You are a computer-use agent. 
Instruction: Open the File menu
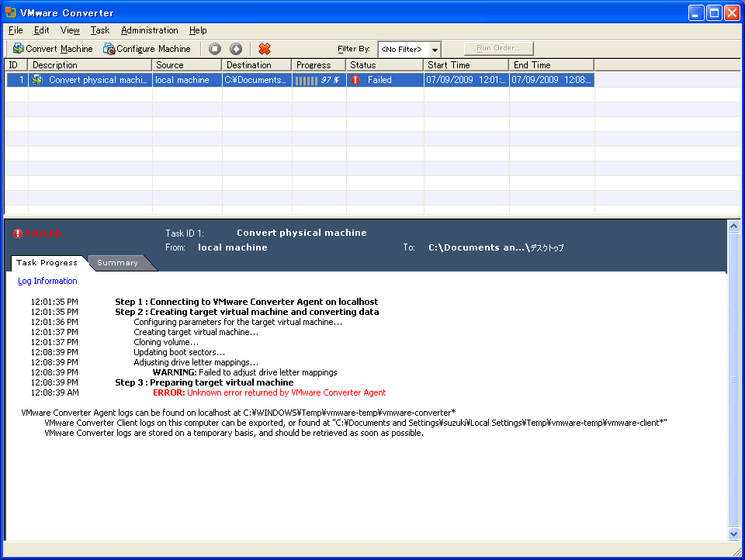tap(16, 30)
